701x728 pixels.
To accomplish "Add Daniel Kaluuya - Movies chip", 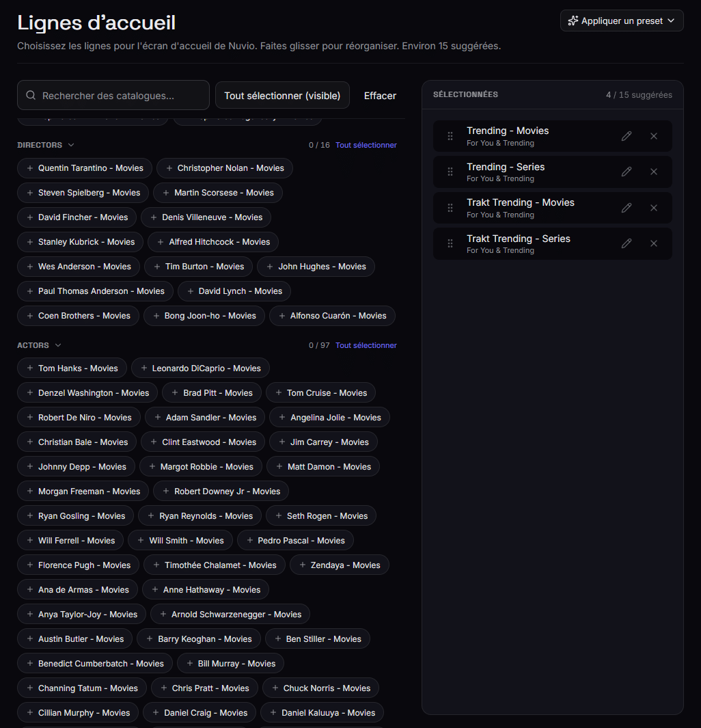I will tap(322, 713).
